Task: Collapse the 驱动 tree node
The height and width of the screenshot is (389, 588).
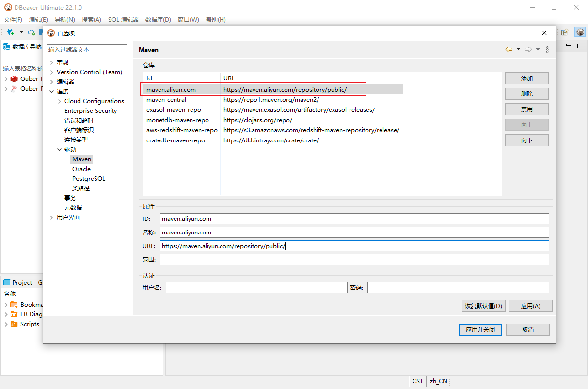Action: click(x=60, y=150)
